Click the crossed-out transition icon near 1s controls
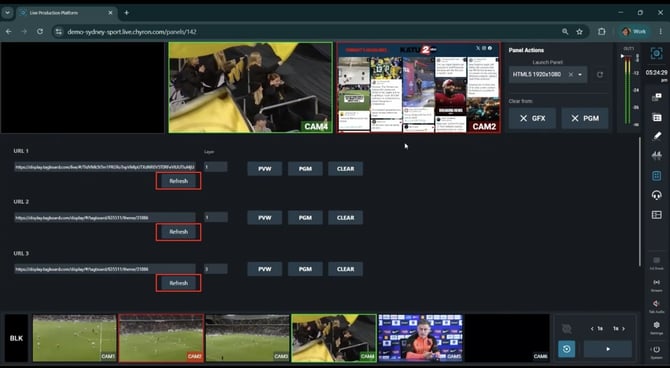Viewport: 670px width, 368px height. pos(567,329)
